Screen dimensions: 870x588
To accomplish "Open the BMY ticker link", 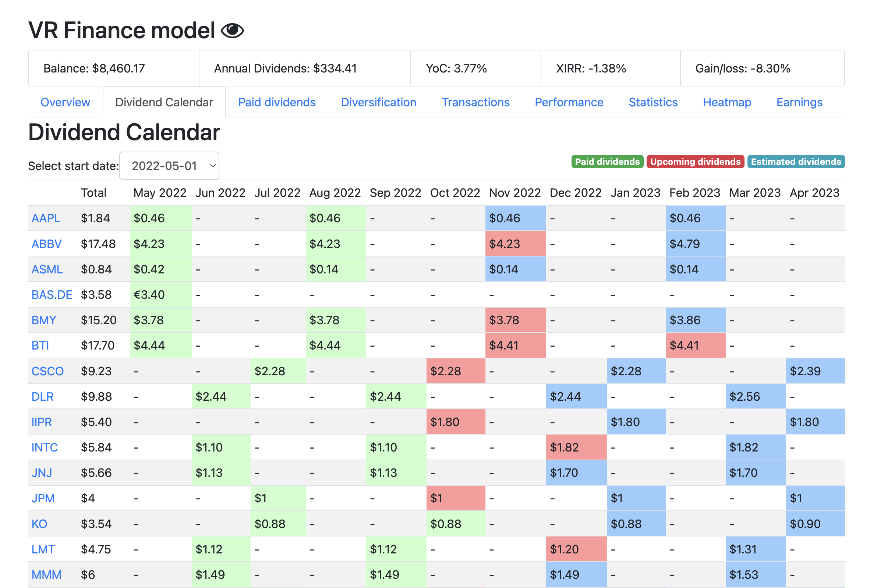I will pyautogui.click(x=44, y=320).
